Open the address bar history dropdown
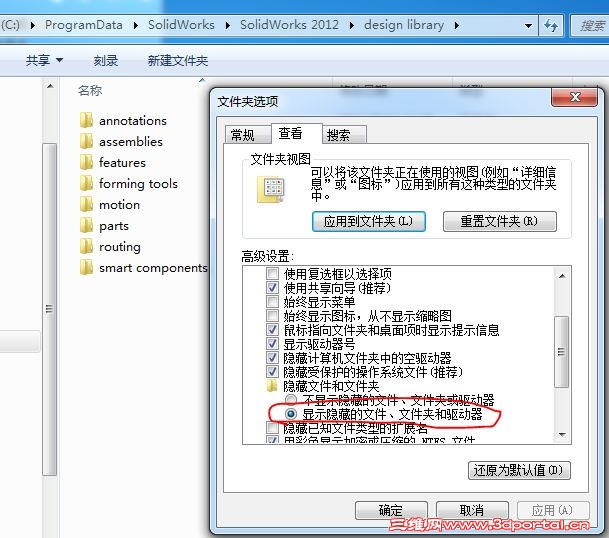This screenshot has width=609, height=538. click(528, 26)
